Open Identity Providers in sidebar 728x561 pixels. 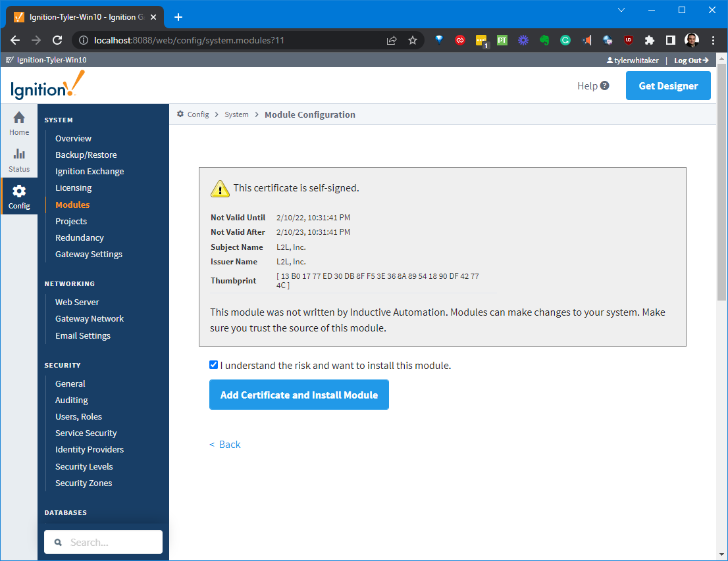(x=90, y=450)
